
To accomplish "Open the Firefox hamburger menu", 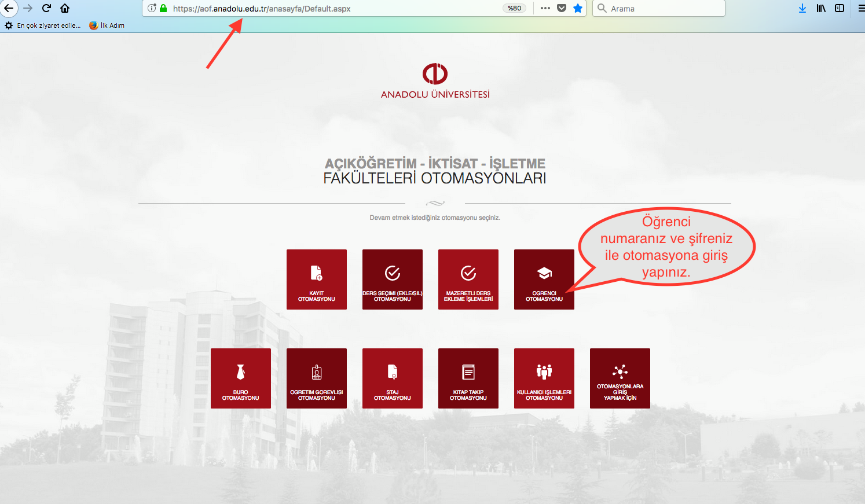I will 861,8.
